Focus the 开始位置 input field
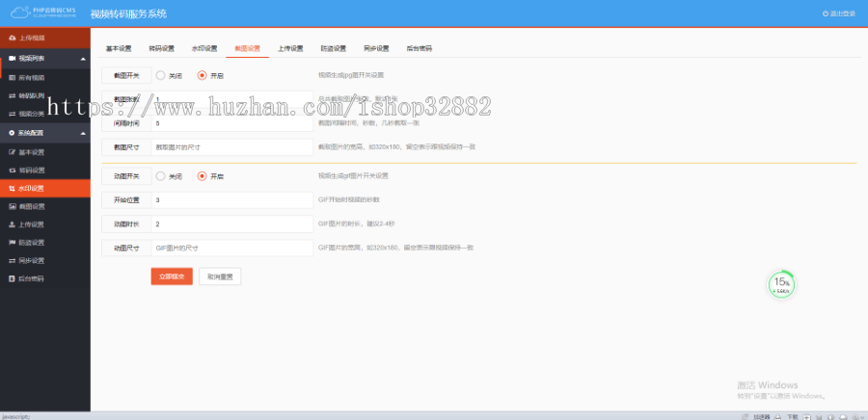 pyautogui.click(x=231, y=200)
